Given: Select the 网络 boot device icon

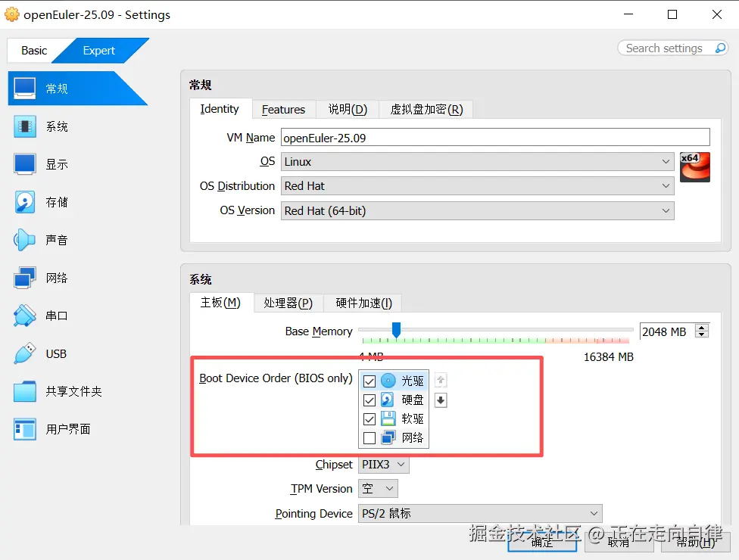Looking at the screenshot, I should click(x=388, y=437).
